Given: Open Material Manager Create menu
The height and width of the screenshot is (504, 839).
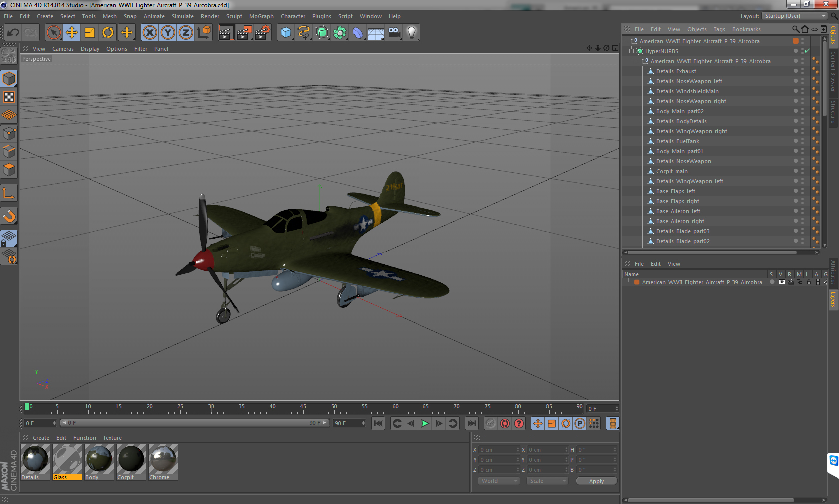Looking at the screenshot, I should (41, 438).
